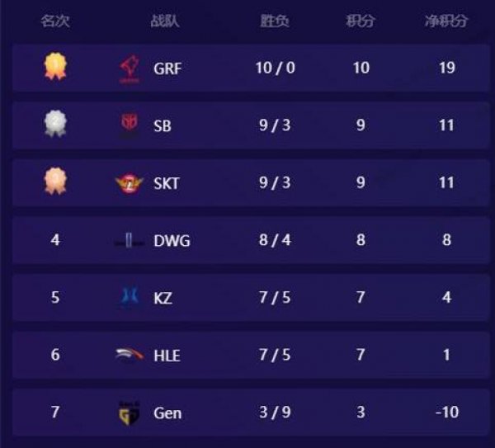
Task: Click the DWG team logo
Action: [x=130, y=241]
